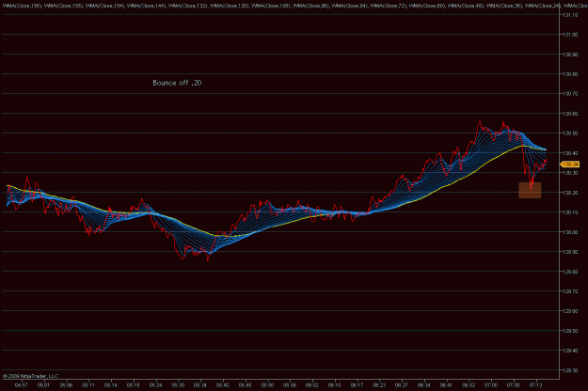Screen dimensions: 588x391
Task: Click the yellow 130.34 current price marker
Action: coord(570,164)
